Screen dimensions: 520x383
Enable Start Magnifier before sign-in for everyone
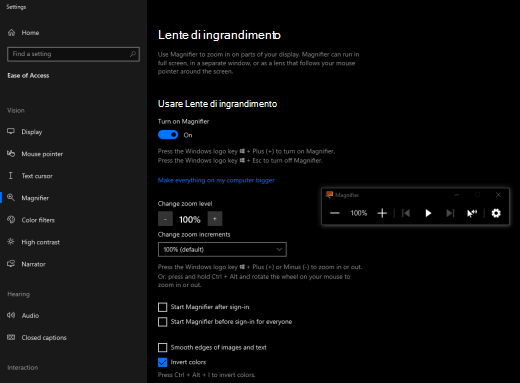tap(162, 322)
